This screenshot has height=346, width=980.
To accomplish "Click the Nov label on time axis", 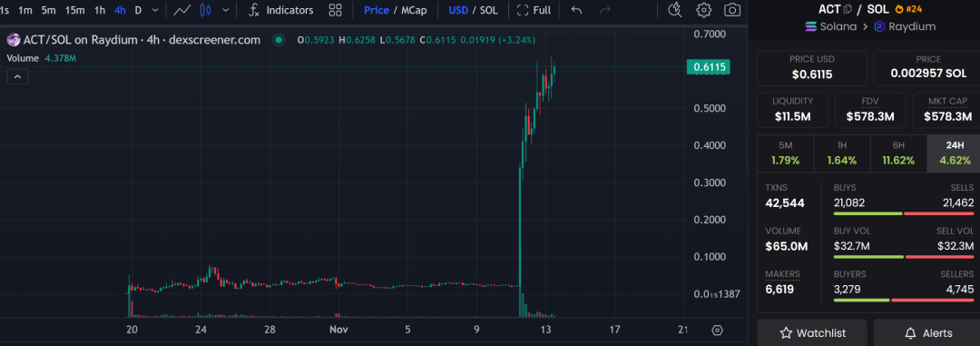I will point(338,330).
